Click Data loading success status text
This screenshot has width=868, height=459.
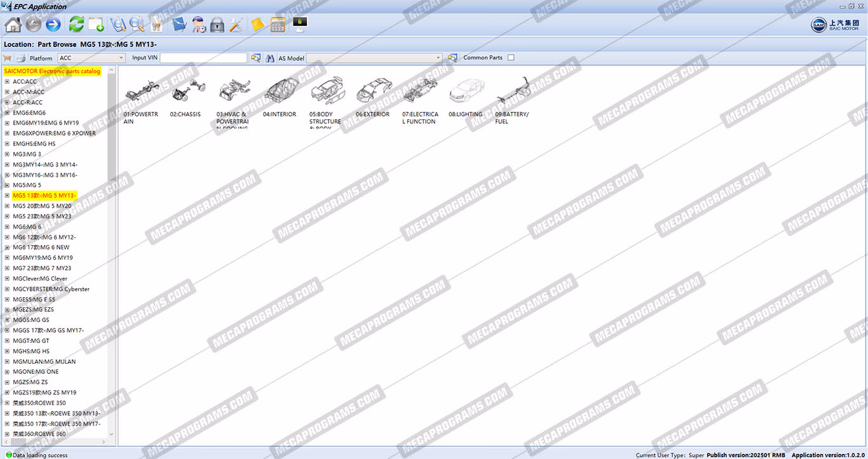(40, 455)
